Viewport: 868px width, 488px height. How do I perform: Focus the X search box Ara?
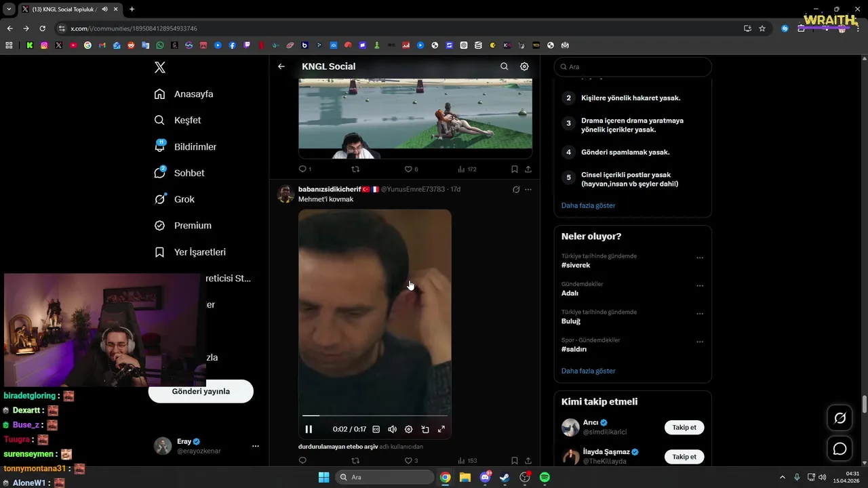(633, 66)
